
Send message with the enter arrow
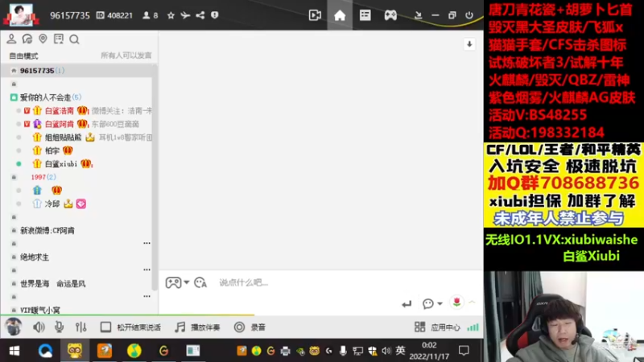pos(407,304)
